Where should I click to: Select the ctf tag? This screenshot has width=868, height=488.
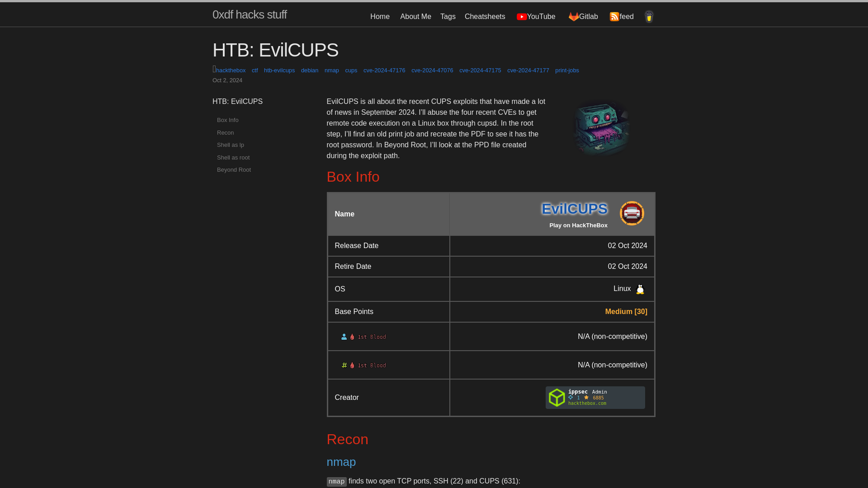point(255,70)
